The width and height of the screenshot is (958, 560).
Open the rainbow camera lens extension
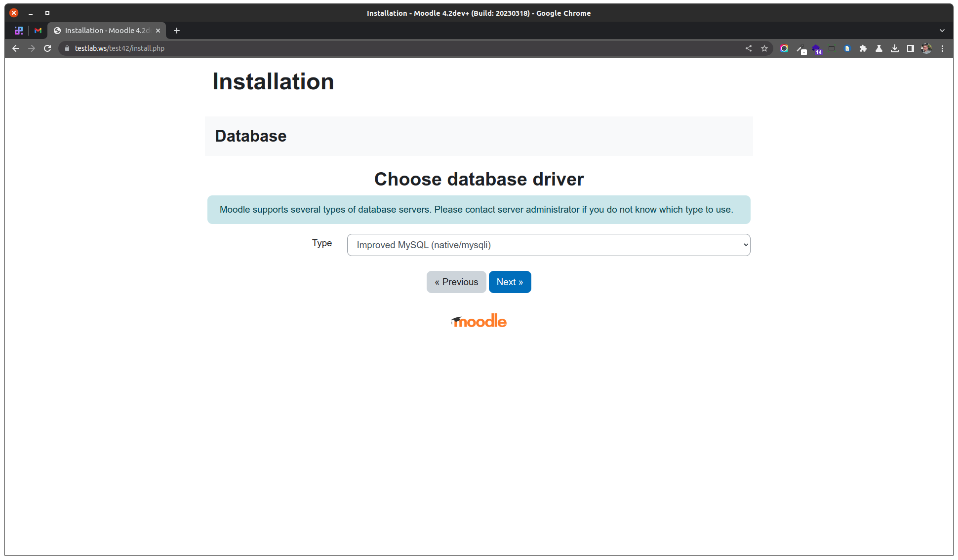point(784,48)
